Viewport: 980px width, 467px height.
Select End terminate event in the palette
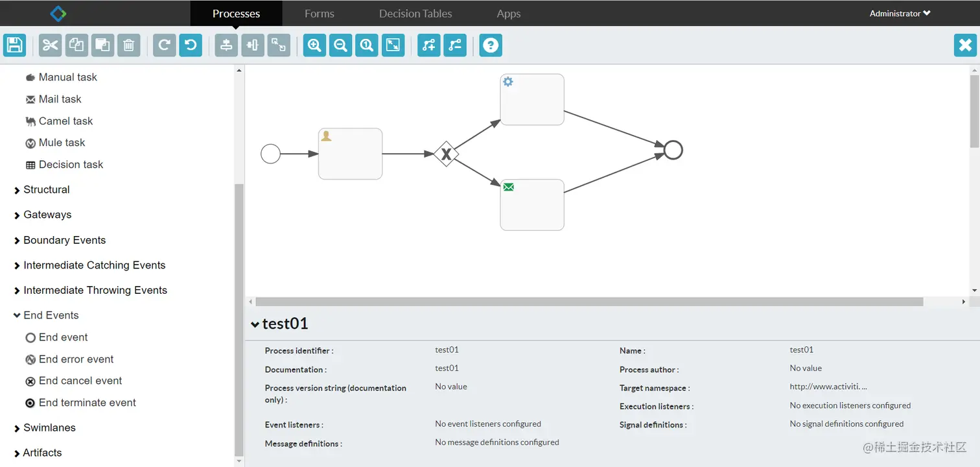[x=80, y=403]
